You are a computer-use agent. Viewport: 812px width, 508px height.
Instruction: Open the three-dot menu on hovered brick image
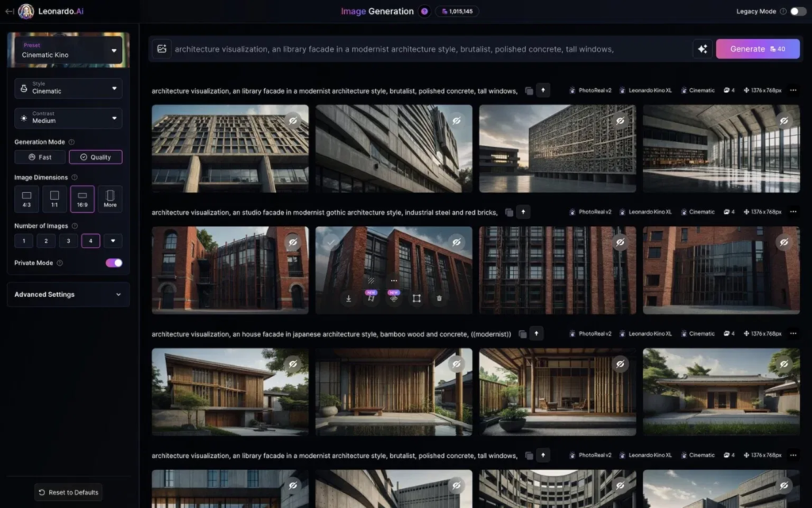point(393,280)
